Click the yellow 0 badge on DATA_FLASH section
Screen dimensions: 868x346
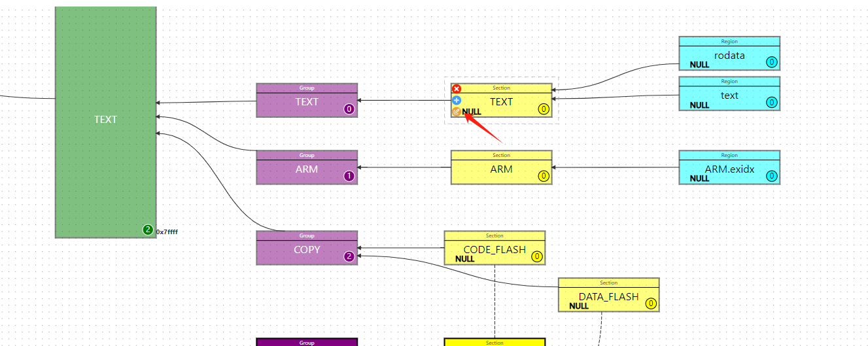(651, 303)
